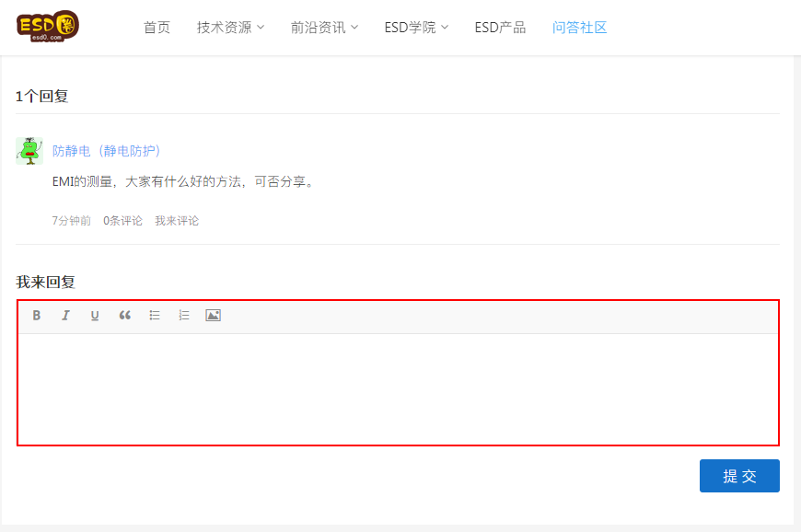The height and width of the screenshot is (532, 801).
Task: Expand the 技术资源 dropdown menu
Action: [x=230, y=28]
